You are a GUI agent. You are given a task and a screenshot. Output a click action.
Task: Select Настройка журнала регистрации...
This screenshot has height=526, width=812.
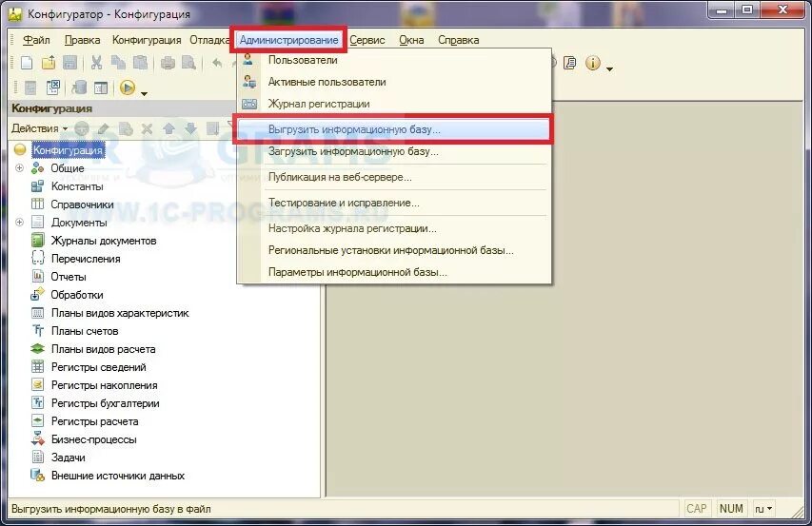pyautogui.click(x=394, y=228)
